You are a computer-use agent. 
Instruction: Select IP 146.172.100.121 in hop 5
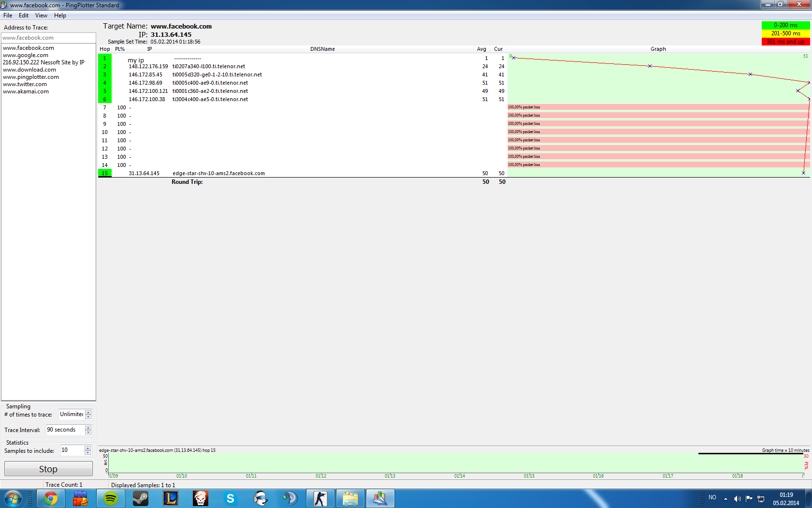pos(148,91)
